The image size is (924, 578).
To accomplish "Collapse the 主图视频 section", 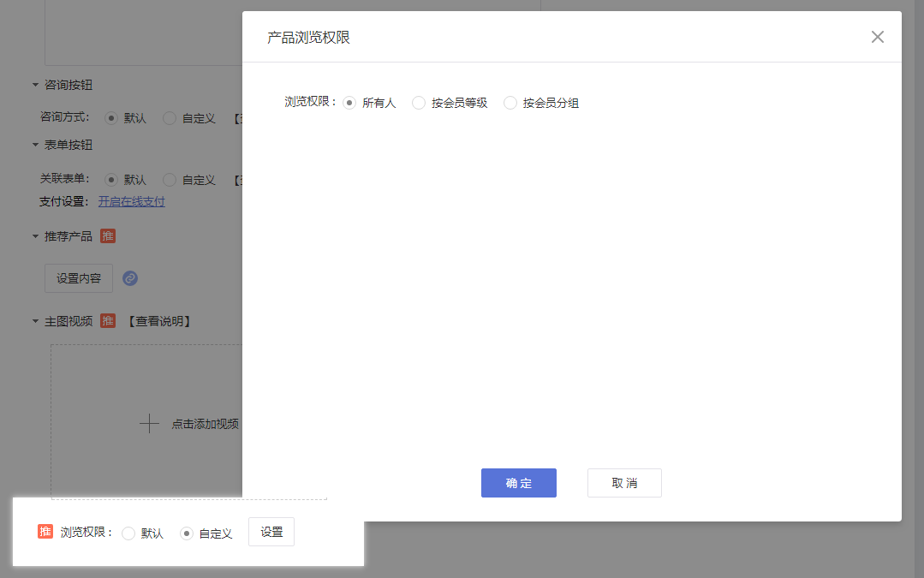I will pyautogui.click(x=35, y=321).
